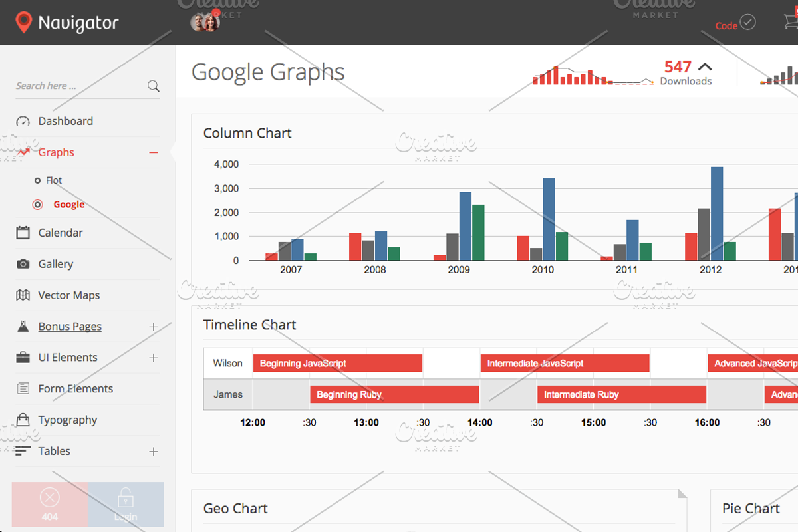
Task: Click the Column Chart panel title
Action: click(x=247, y=133)
